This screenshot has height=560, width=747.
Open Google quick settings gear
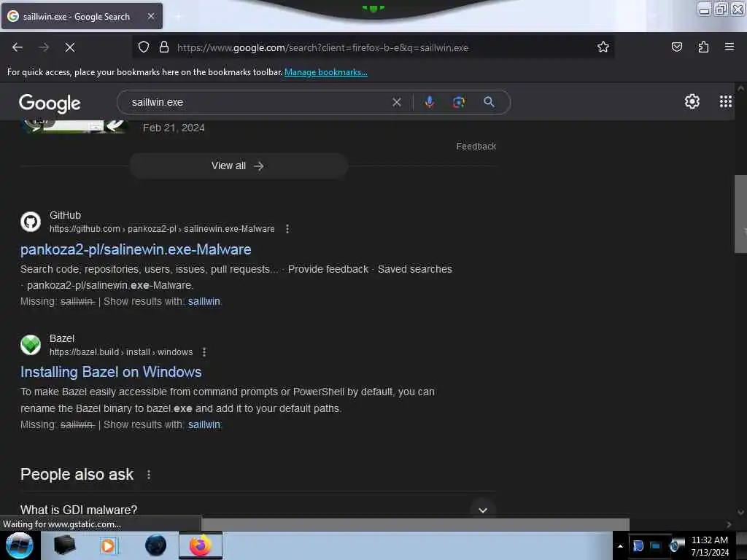pos(692,101)
